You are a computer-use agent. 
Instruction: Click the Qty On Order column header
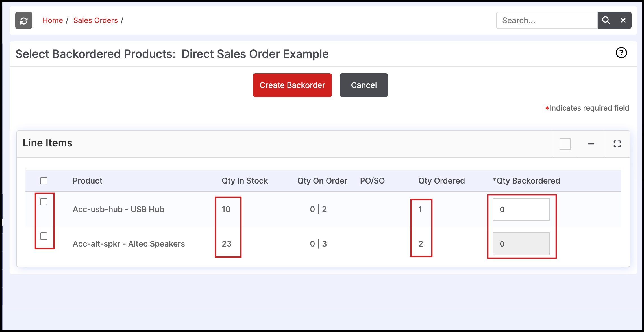pos(322,181)
